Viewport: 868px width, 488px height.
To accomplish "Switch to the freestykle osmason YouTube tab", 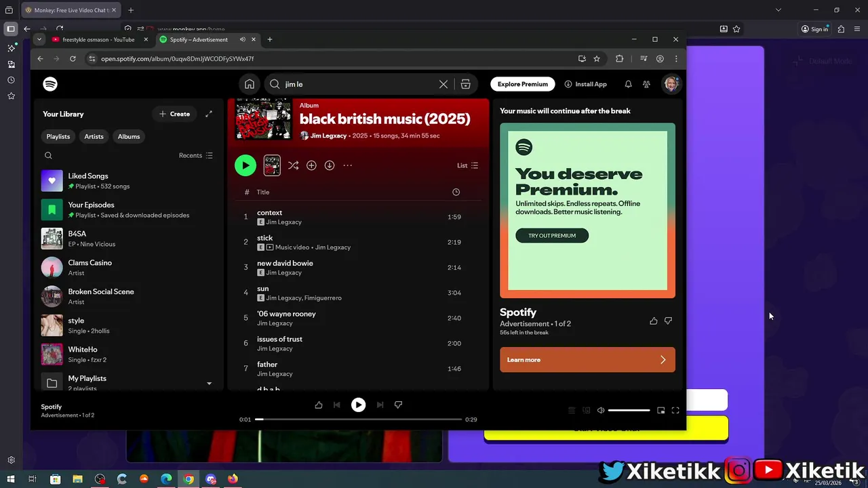I will tap(99, 39).
